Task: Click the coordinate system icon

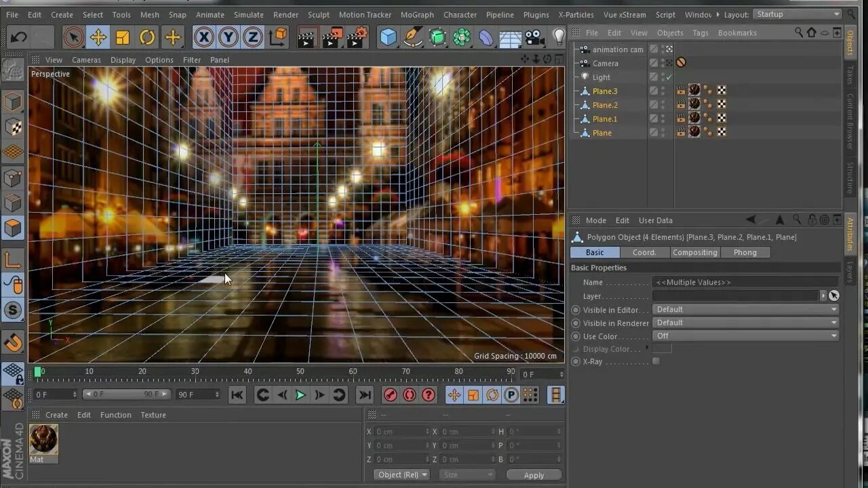Action: (x=277, y=37)
